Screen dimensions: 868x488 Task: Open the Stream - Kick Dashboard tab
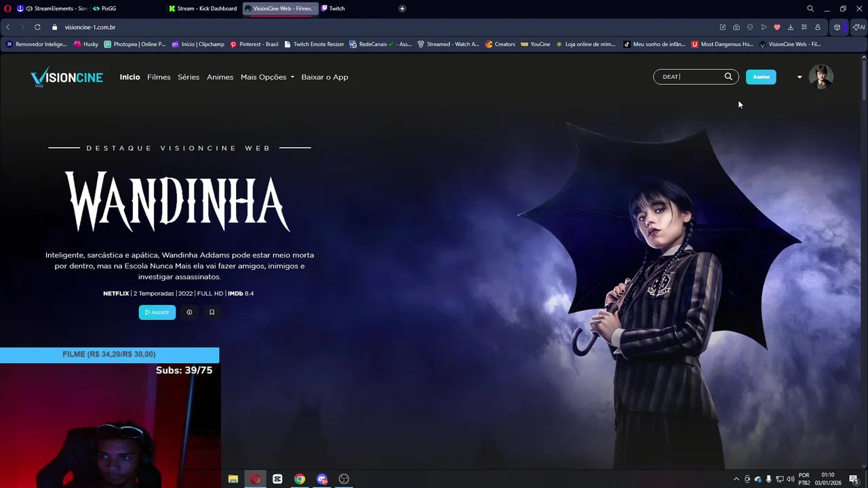pos(203,9)
